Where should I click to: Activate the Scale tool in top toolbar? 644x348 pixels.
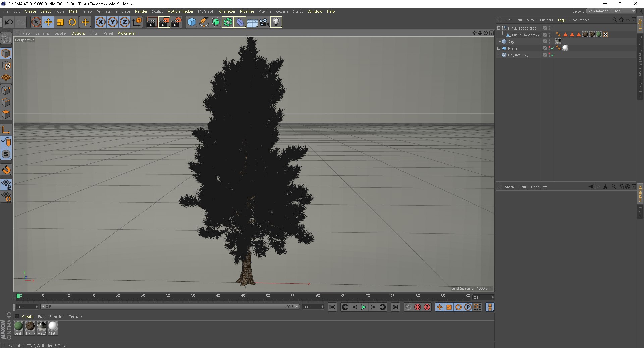[x=60, y=22]
